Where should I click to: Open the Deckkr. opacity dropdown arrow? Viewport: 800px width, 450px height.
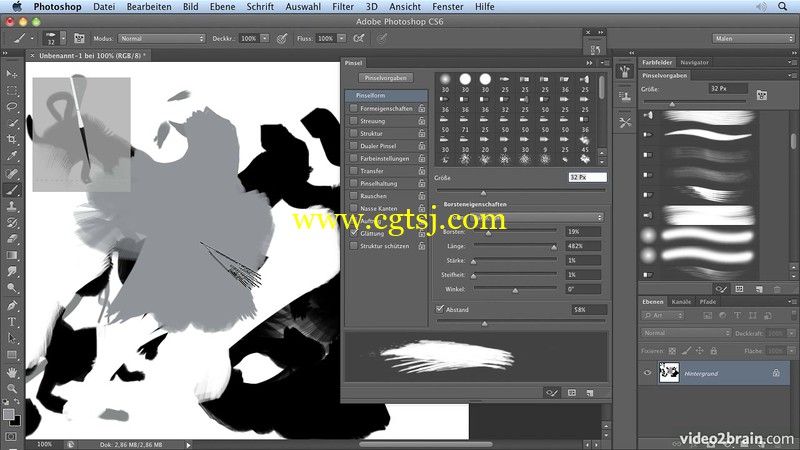(x=265, y=38)
